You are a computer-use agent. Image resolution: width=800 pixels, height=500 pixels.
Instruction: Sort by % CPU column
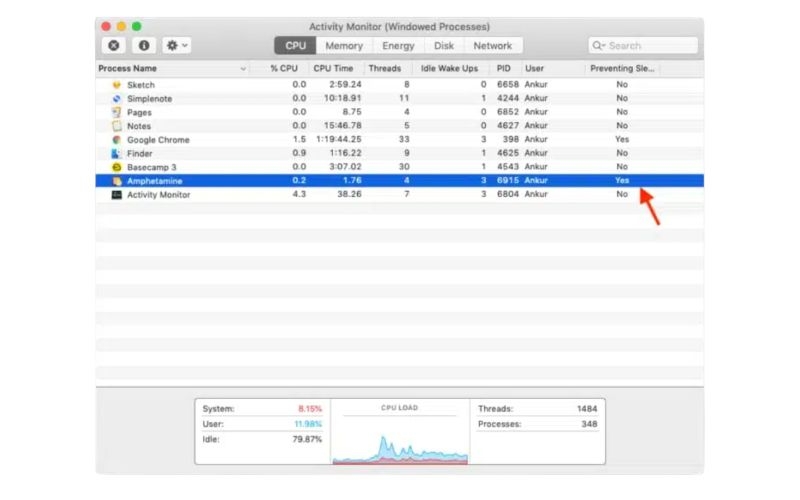tap(284, 68)
